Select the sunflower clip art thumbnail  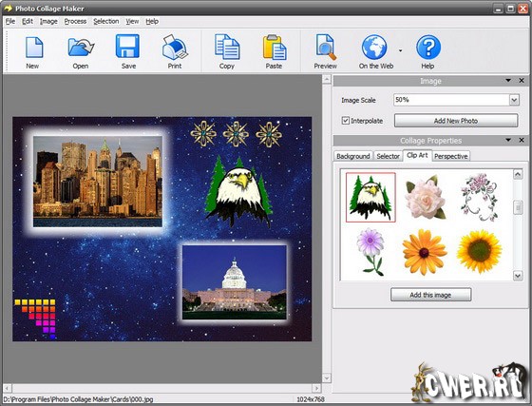[x=479, y=252]
